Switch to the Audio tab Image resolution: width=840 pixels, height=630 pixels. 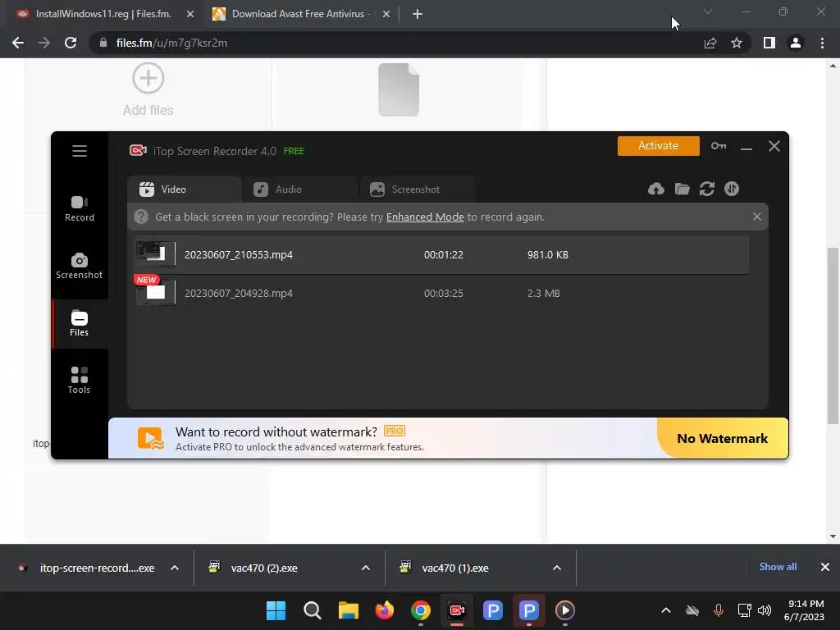[x=299, y=189]
